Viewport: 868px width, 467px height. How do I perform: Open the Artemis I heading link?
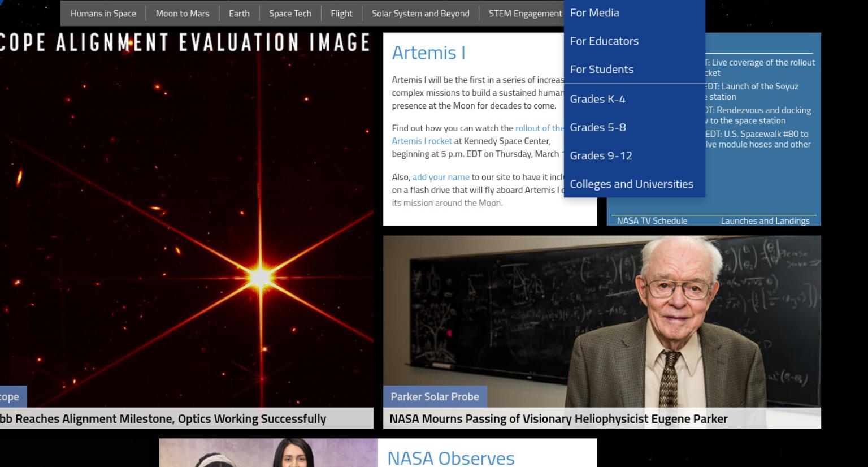pyautogui.click(x=428, y=53)
